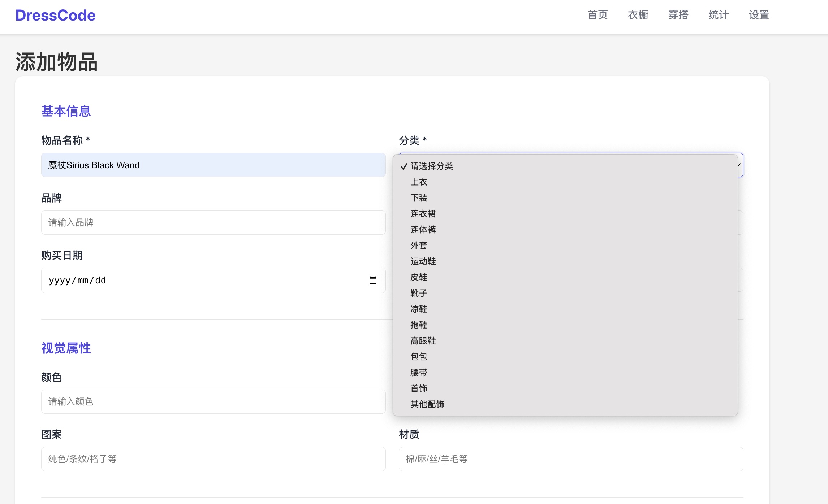
Task: Select 包包 in the category dropdown
Action: point(419,357)
